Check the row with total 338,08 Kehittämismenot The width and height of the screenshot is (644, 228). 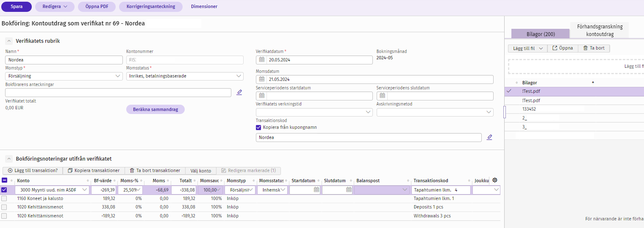point(4,207)
